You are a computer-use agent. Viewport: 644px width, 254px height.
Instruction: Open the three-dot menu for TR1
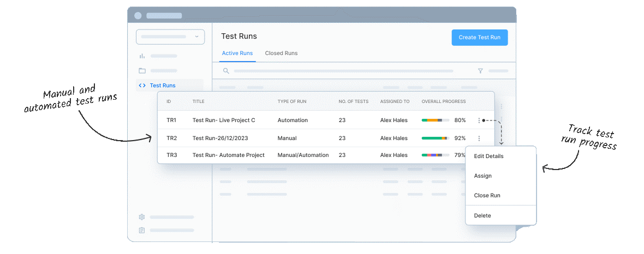point(479,120)
